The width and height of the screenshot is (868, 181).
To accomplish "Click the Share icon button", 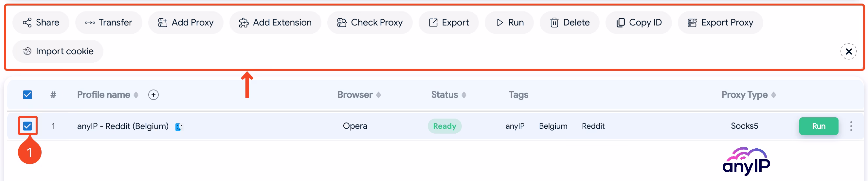I will pyautogui.click(x=41, y=23).
